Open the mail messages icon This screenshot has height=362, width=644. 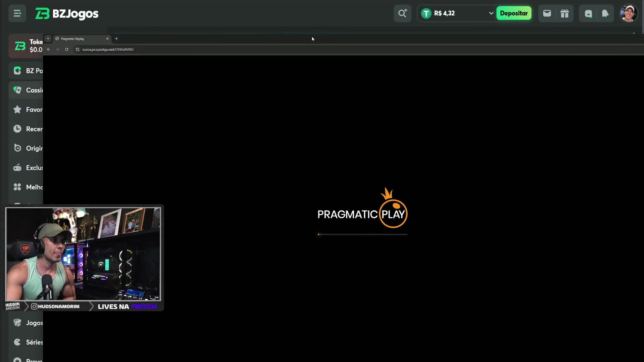547,13
